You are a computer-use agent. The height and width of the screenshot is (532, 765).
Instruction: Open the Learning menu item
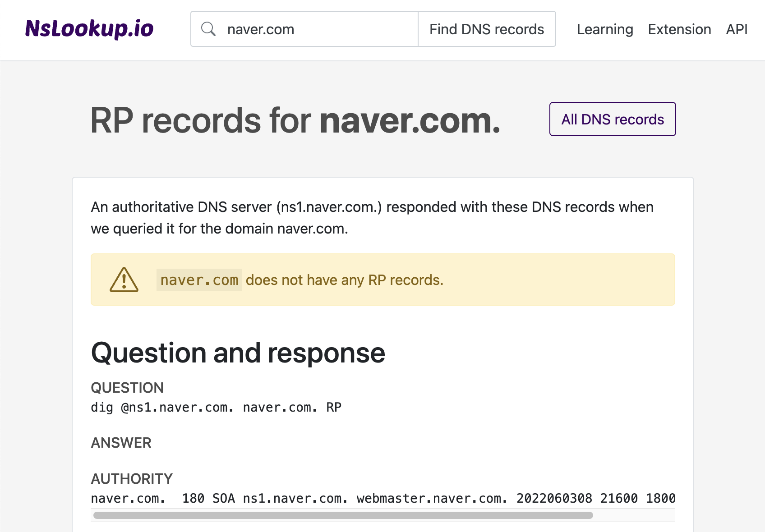tap(605, 29)
